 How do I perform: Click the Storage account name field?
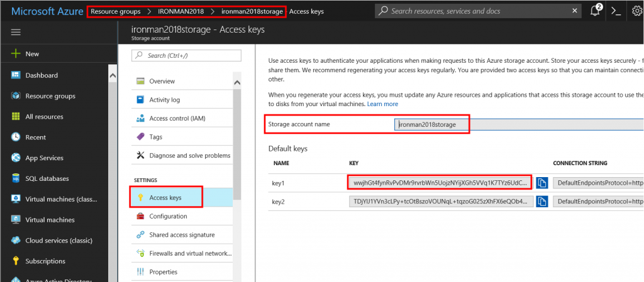click(519, 124)
